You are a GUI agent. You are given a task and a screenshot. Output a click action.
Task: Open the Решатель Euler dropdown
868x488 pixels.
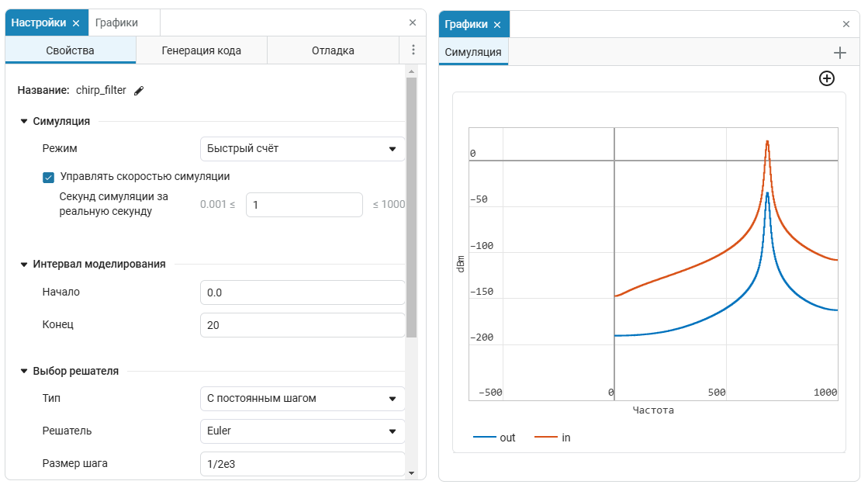point(303,431)
